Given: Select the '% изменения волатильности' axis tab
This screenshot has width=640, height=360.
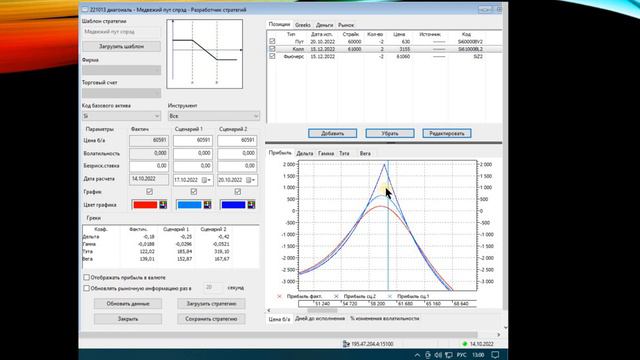Looking at the screenshot, I should click(x=384, y=318).
